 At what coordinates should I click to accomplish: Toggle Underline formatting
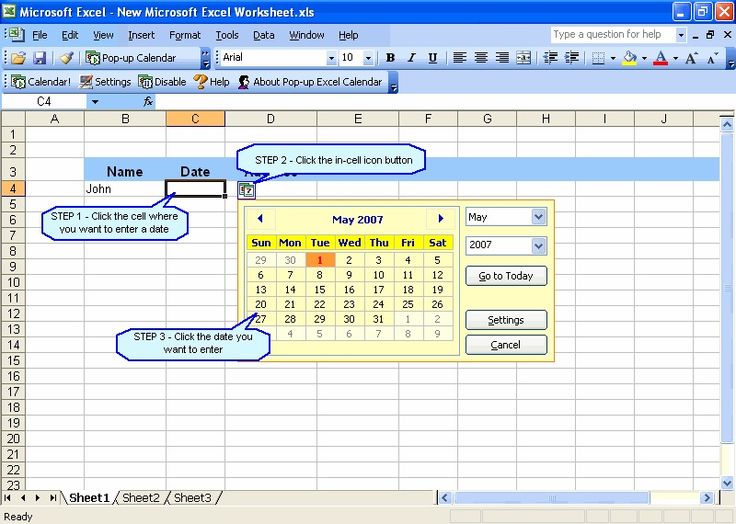click(432, 58)
